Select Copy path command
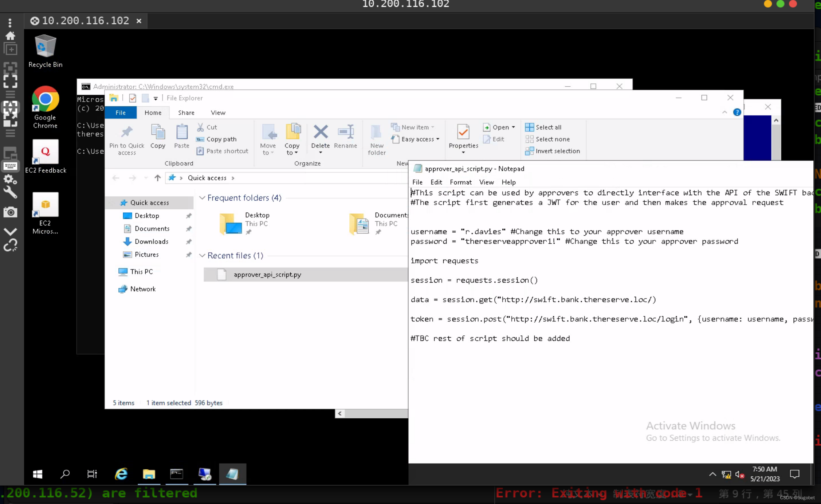This screenshot has height=504, width=821. [216, 139]
